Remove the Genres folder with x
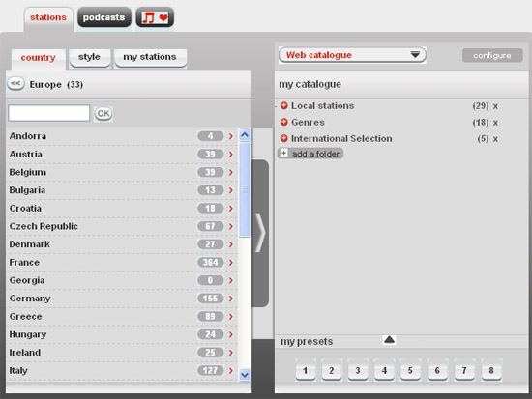 (495, 123)
